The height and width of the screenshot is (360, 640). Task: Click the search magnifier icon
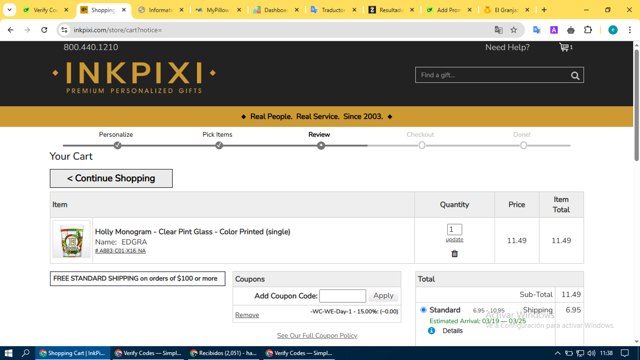[575, 76]
